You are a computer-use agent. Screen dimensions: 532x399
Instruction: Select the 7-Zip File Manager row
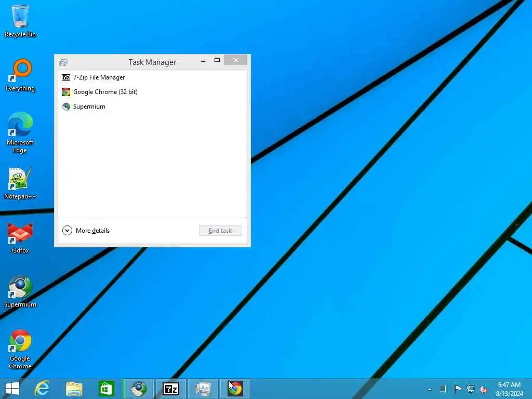(152, 77)
